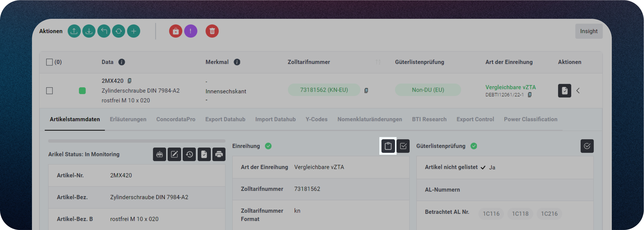This screenshot has height=230, width=644.
Task: Click the printer icon in article status bar
Action: (x=219, y=154)
